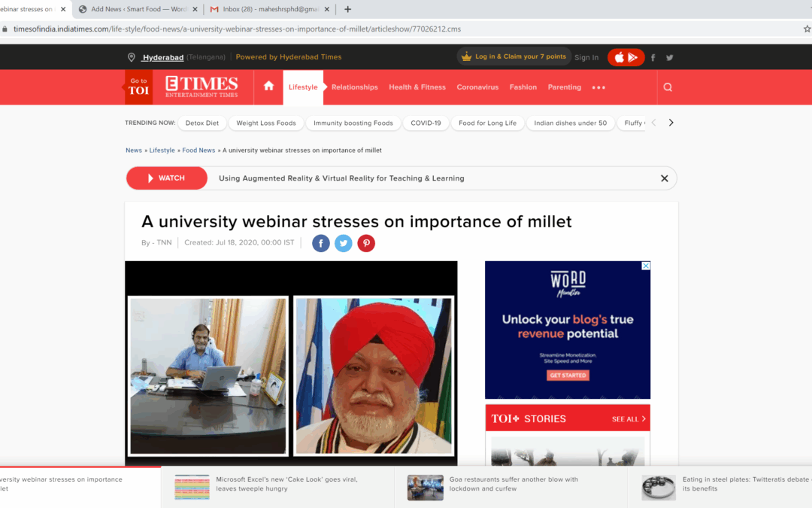The width and height of the screenshot is (812, 508).
Task: Share article via Pinterest round icon
Action: pos(366,243)
